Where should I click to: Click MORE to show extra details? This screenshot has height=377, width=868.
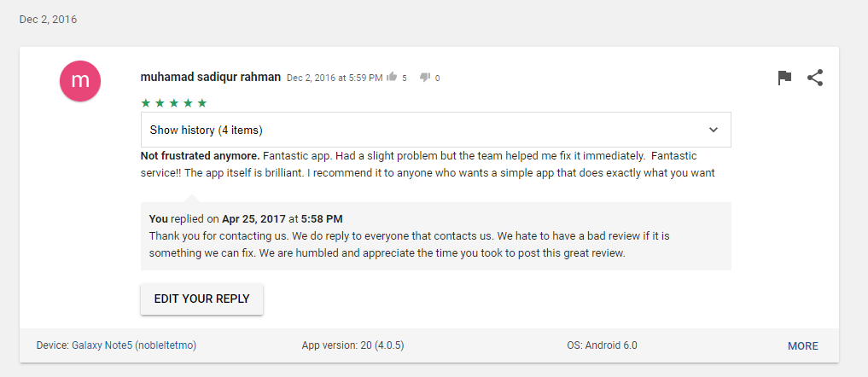802,346
